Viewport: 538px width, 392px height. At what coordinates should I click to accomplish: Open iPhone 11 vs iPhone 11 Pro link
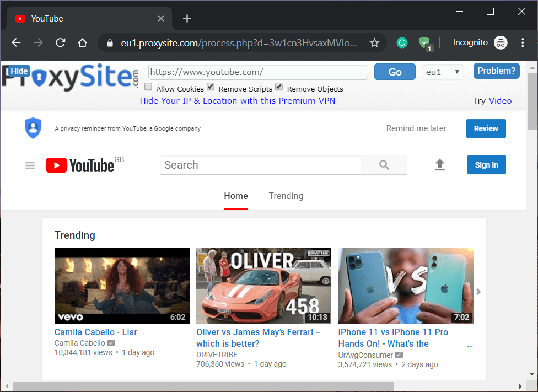click(393, 338)
